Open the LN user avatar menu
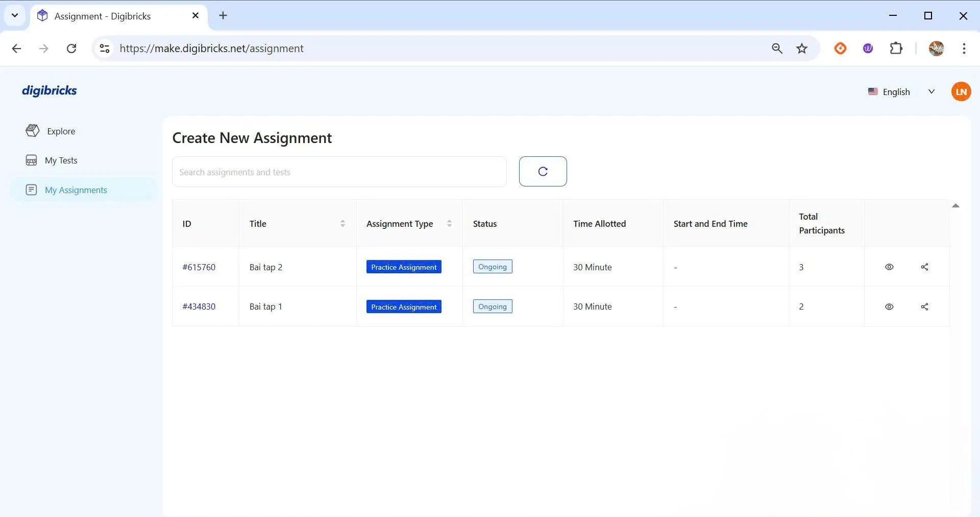The width and height of the screenshot is (980, 517). [961, 92]
